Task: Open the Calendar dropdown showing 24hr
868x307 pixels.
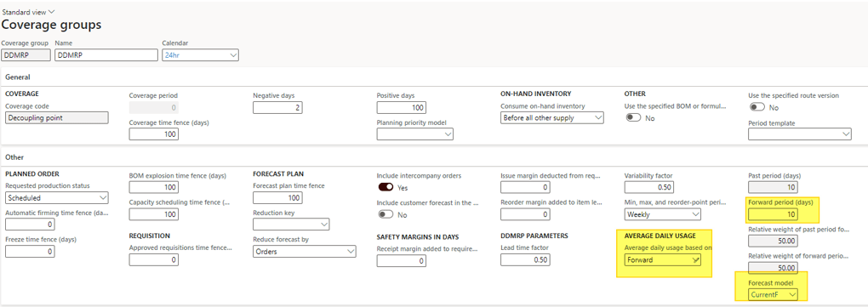Action: (200, 54)
